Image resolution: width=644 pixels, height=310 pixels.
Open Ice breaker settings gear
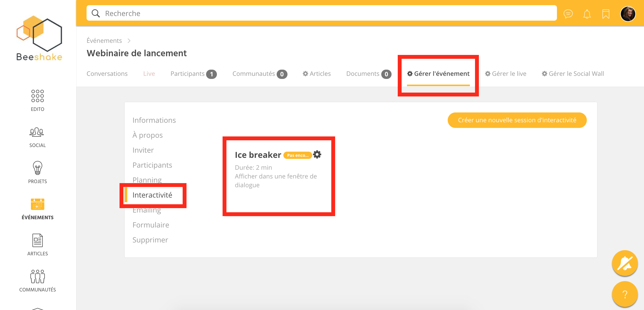(x=317, y=154)
